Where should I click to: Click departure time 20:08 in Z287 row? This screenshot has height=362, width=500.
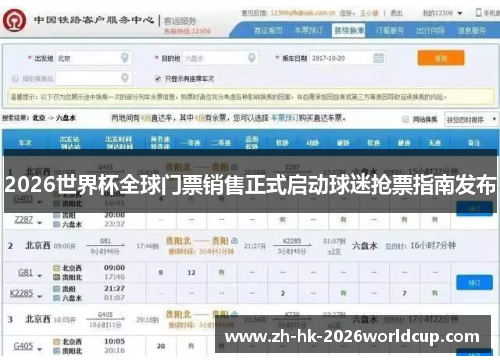tap(114, 215)
